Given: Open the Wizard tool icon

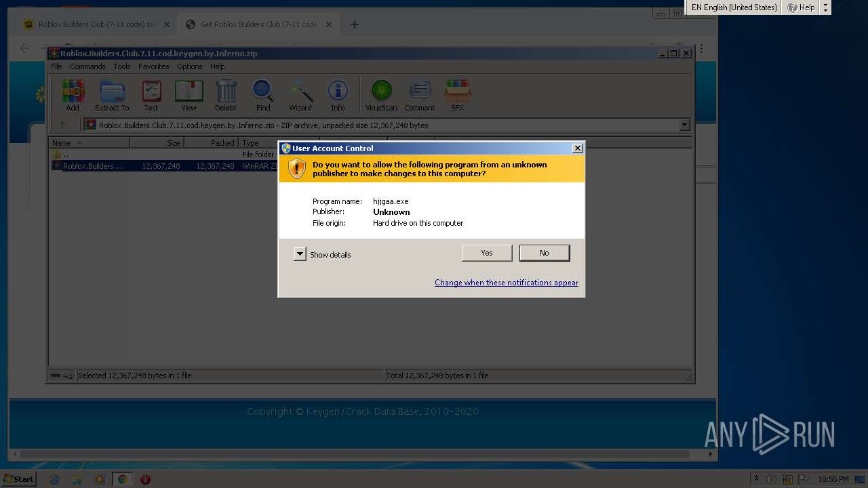Looking at the screenshot, I should click(300, 95).
